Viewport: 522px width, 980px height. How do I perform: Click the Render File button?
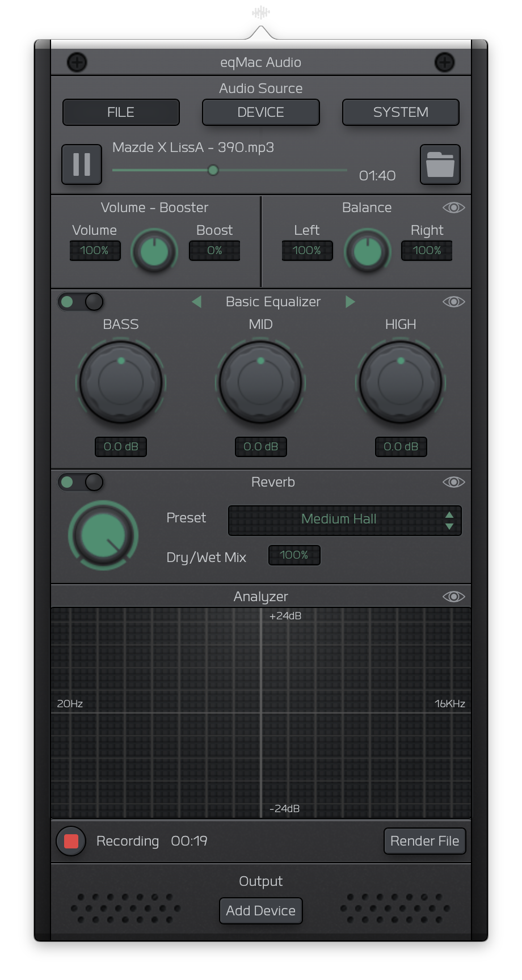424,841
